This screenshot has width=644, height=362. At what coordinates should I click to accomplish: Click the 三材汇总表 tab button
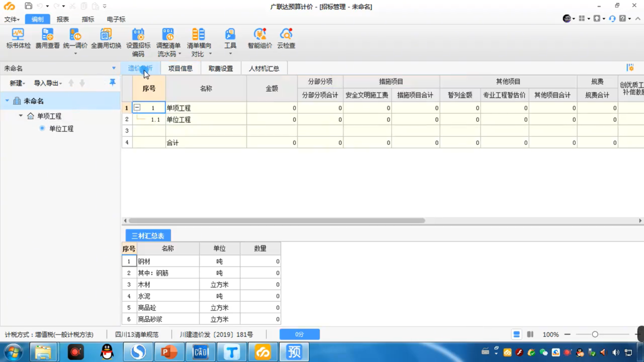148,235
